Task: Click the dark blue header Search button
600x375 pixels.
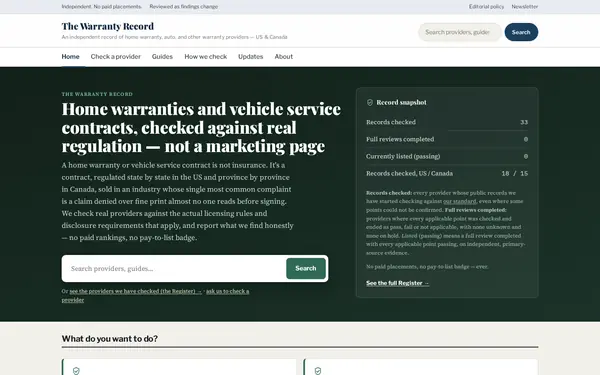Action: (521, 32)
